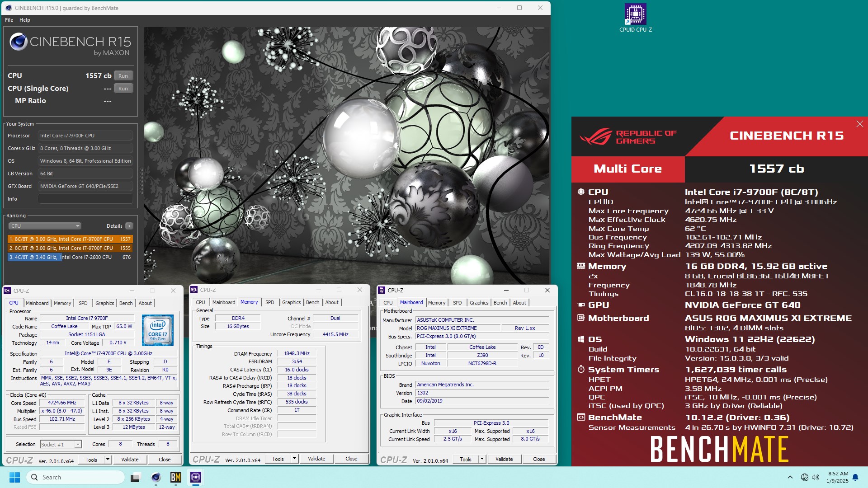Click the Cinebench R15 logo

click(x=70, y=44)
